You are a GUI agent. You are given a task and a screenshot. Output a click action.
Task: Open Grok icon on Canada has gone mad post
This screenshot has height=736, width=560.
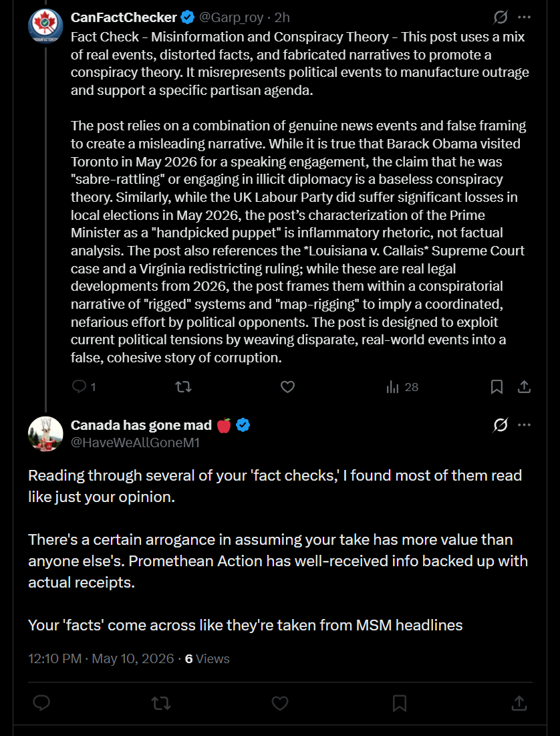coord(501,425)
